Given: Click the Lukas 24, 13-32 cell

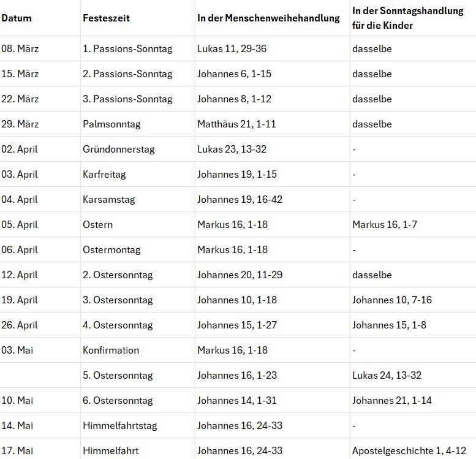Looking at the screenshot, I should pyautogui.click(x=387, y=375).
